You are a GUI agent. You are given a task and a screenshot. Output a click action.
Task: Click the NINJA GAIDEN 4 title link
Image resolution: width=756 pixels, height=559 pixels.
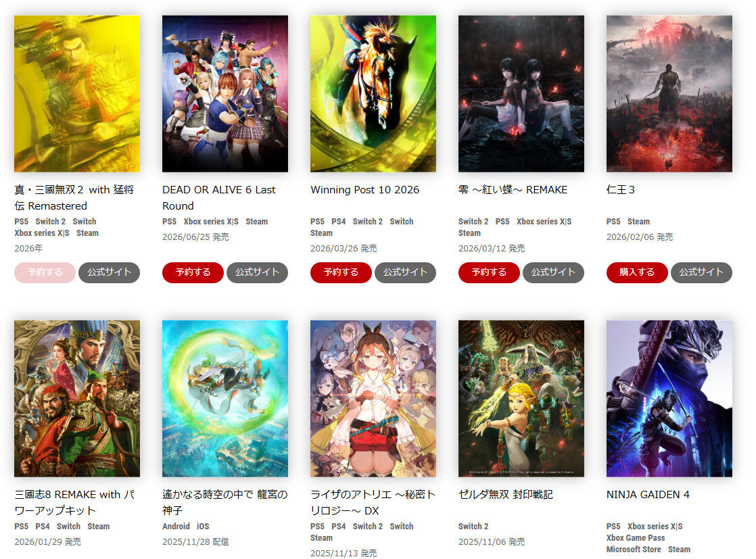pos(648,494)
